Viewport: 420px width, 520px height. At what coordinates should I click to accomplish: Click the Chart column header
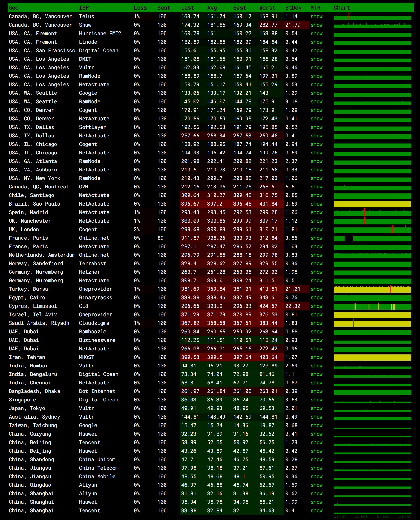(342, 8)
